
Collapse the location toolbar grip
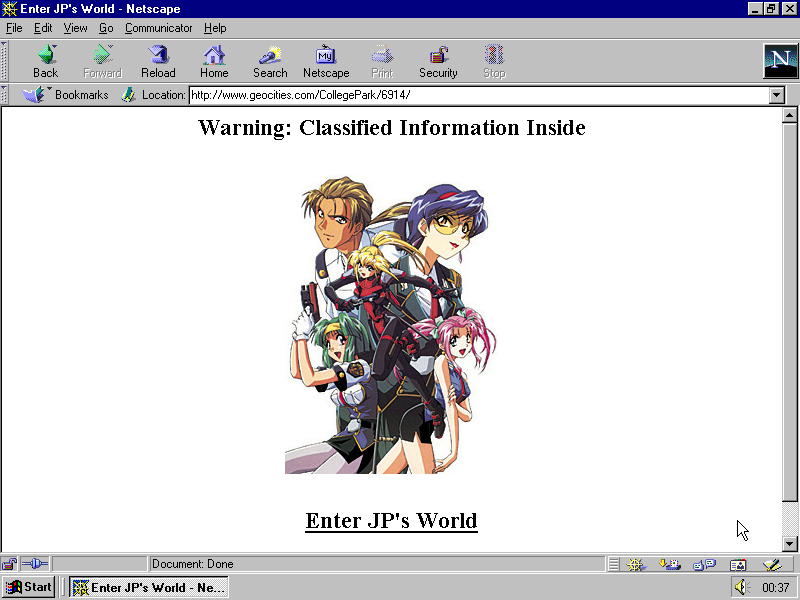pos(4,95)
